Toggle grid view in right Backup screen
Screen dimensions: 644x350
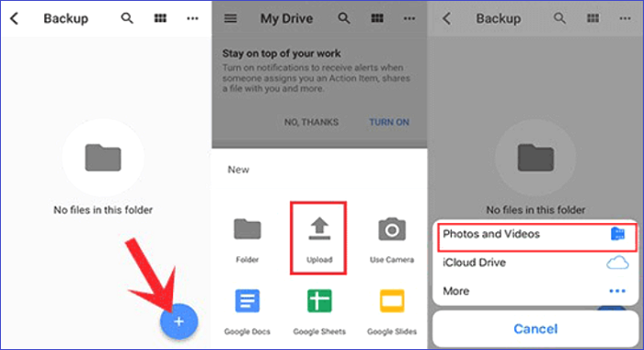pos(592,18)
